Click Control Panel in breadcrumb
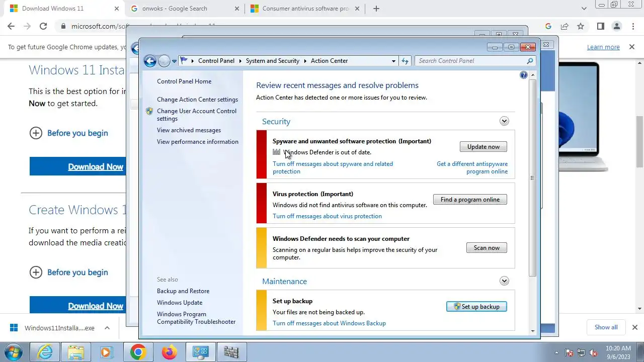Screen dimensions: 644x362 [216, 61]
